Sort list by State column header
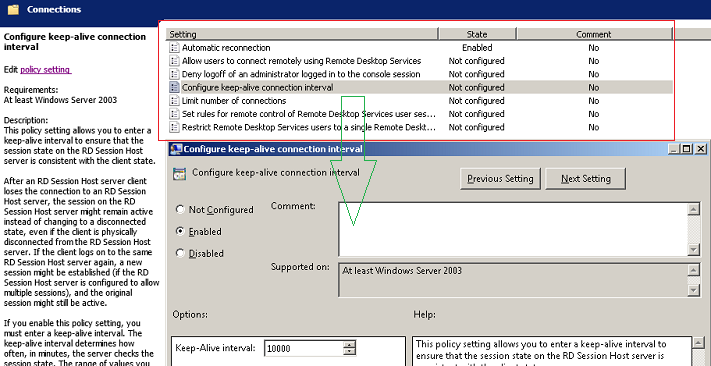 (477, 34)
